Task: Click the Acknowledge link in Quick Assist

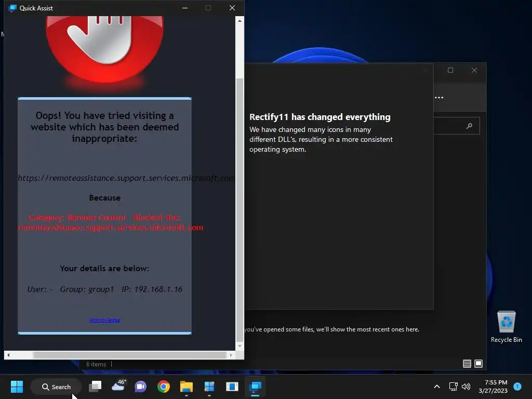Action: 104,320
